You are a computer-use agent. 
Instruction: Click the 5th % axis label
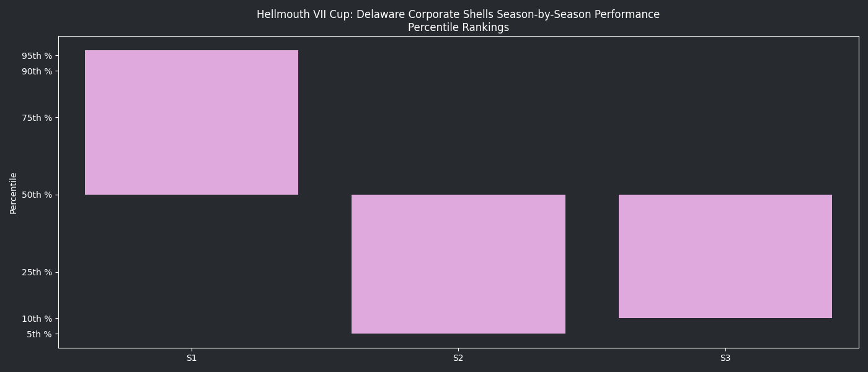[38, 334]
